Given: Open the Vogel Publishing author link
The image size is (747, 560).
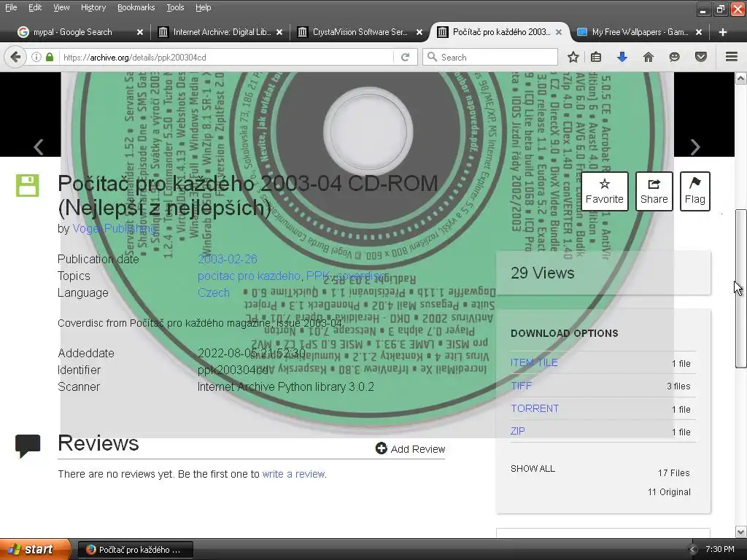Looking at the screenshot, I should (115, 228).
